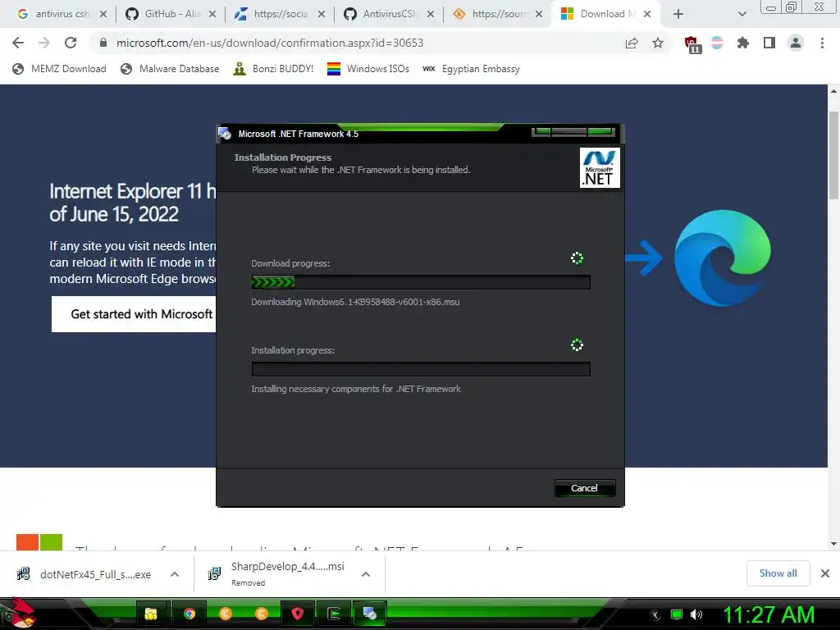
Task: Cancel the .NET Framework installation
Action: click(584, 488)
